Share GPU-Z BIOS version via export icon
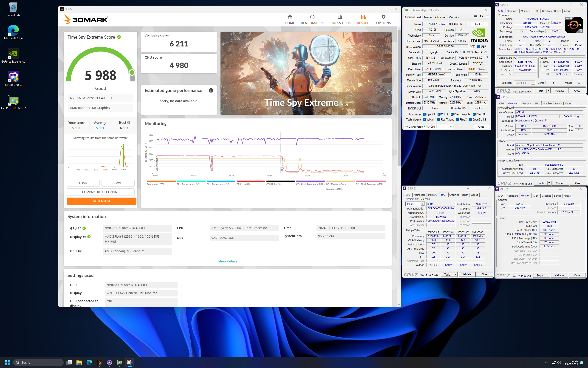 tap(472, 46)
